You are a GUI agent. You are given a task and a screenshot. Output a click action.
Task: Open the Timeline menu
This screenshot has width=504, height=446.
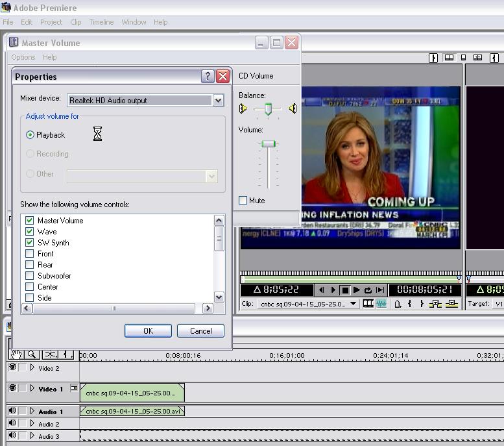(x=102, y=22)
